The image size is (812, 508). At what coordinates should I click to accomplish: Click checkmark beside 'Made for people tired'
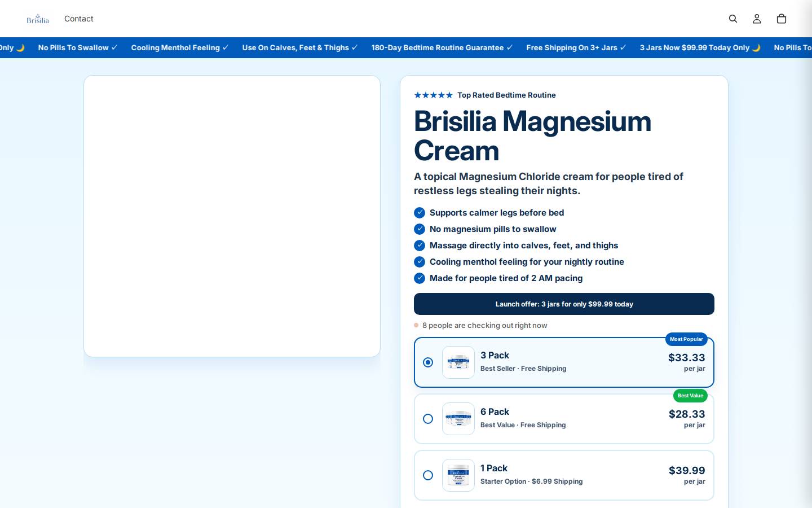point(420,278)
